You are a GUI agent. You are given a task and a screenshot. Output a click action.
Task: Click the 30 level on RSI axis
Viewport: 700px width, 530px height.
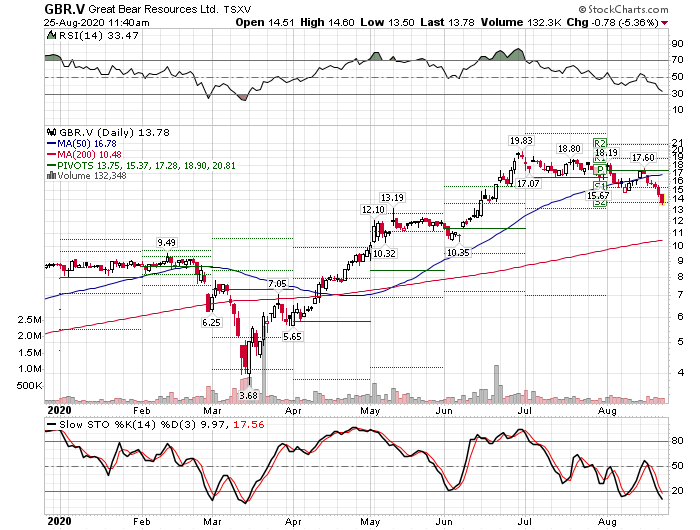pyautogui.click(x=677, y=93)
